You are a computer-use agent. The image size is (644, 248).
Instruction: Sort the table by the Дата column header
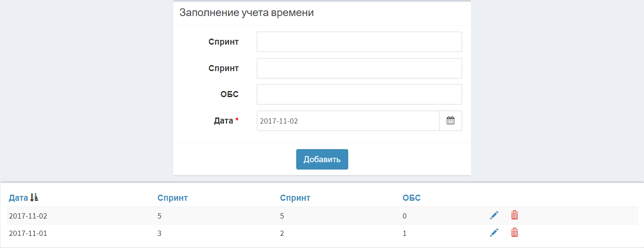(x=18, y=198)
